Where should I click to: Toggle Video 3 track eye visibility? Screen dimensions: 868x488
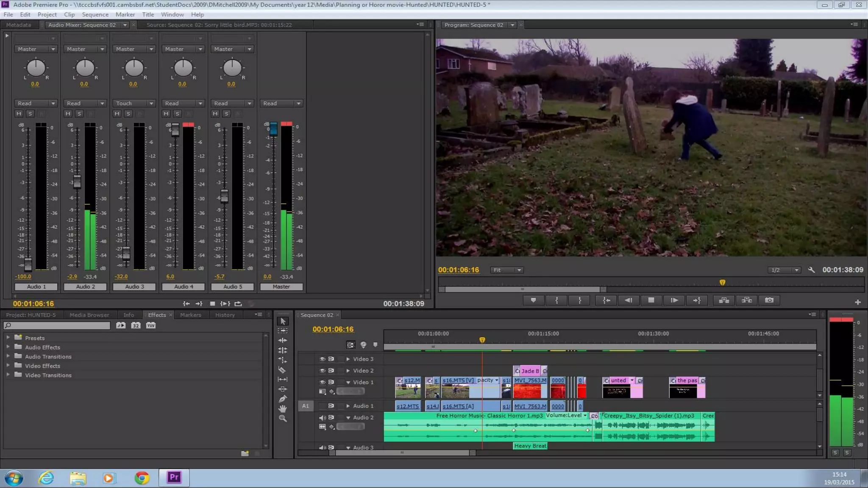[x=322, y=359]
